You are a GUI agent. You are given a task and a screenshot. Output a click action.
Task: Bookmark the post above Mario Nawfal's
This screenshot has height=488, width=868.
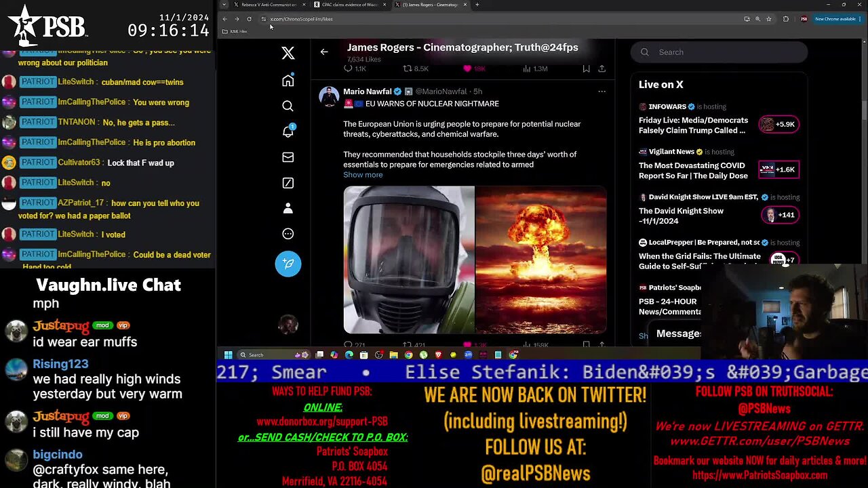586,68
